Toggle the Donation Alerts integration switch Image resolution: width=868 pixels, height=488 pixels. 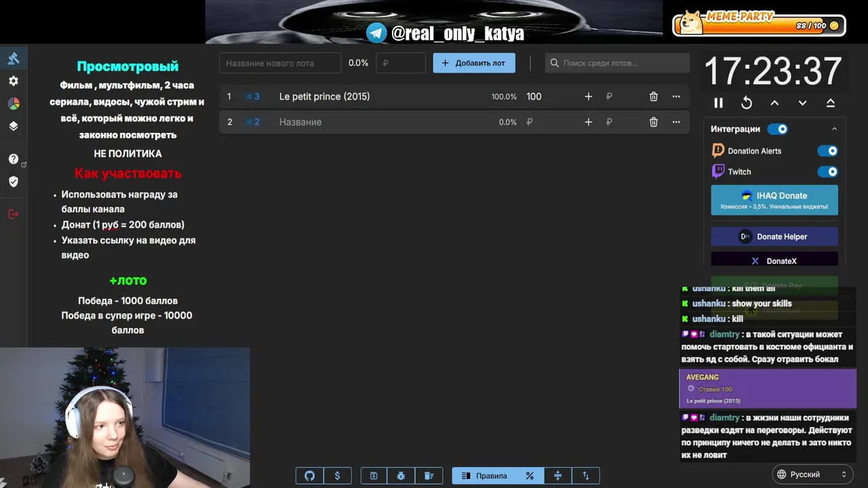pos(827,151)
